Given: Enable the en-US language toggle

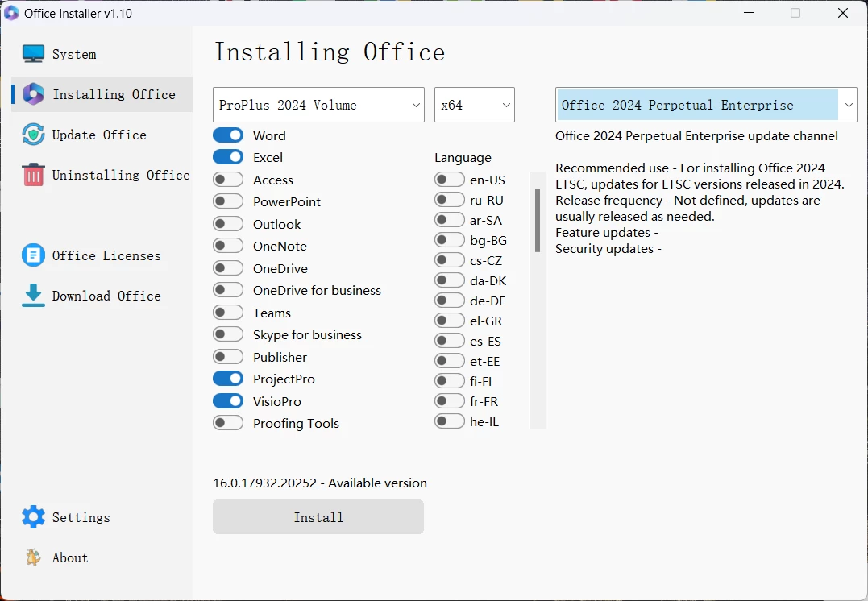Looking at the screenshot, I should (x=450, y=180).
